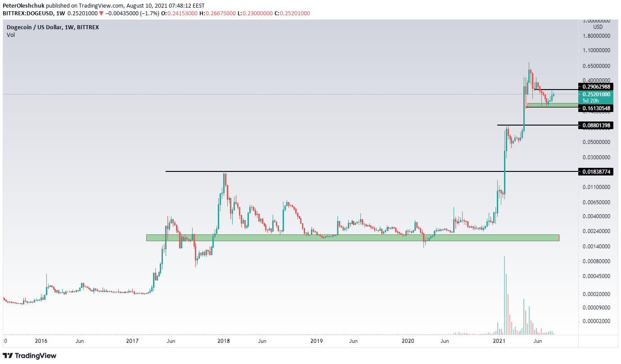Click the 0.00140000 price axis label

pos(596,247)
